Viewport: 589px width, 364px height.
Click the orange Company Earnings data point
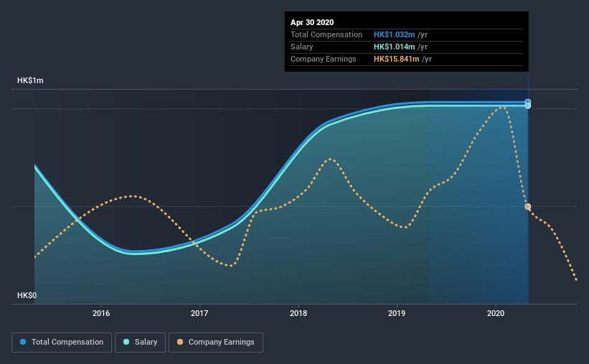528,206
